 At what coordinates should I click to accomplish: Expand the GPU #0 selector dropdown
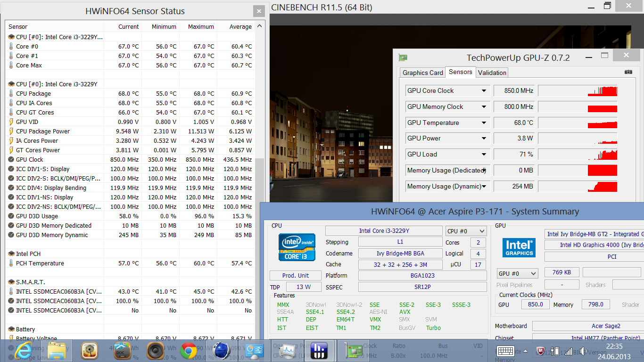tap(518, 273)
